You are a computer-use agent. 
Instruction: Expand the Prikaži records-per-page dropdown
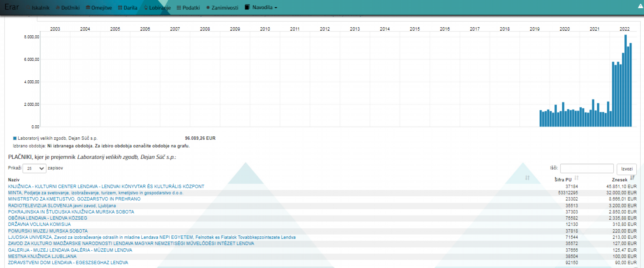click(34, 168)
